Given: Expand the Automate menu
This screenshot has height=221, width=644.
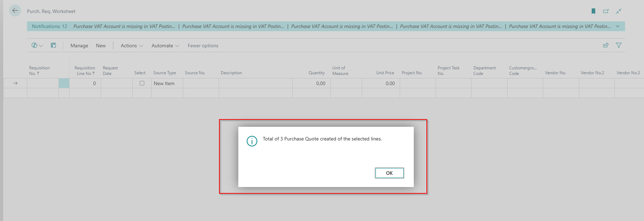Looking at the screenshot, I should (x=165, y=46).
